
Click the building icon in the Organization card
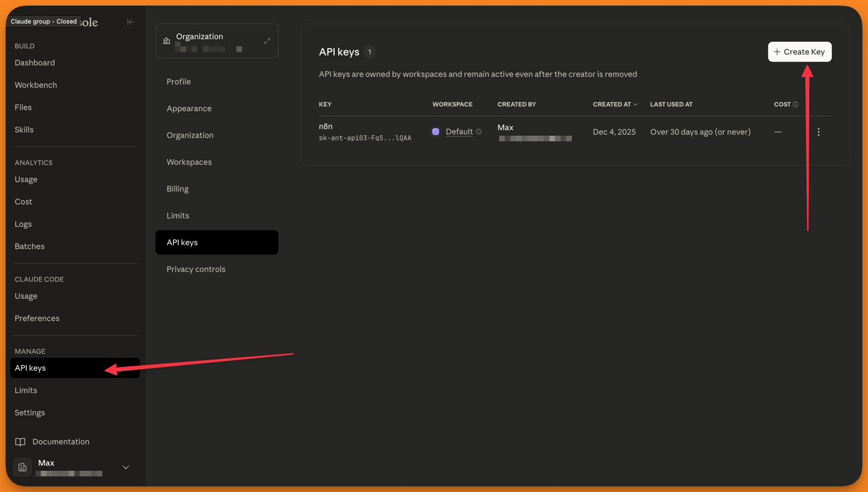pyautogui.click(x=166, y=40)
